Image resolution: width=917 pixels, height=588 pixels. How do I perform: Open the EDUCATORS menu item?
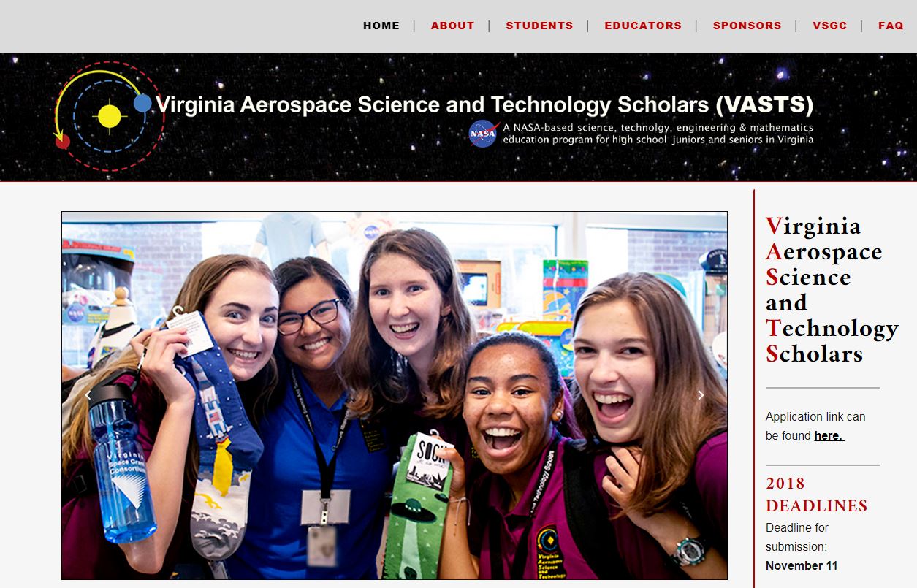pyautogui.click(x=643, y=26)
